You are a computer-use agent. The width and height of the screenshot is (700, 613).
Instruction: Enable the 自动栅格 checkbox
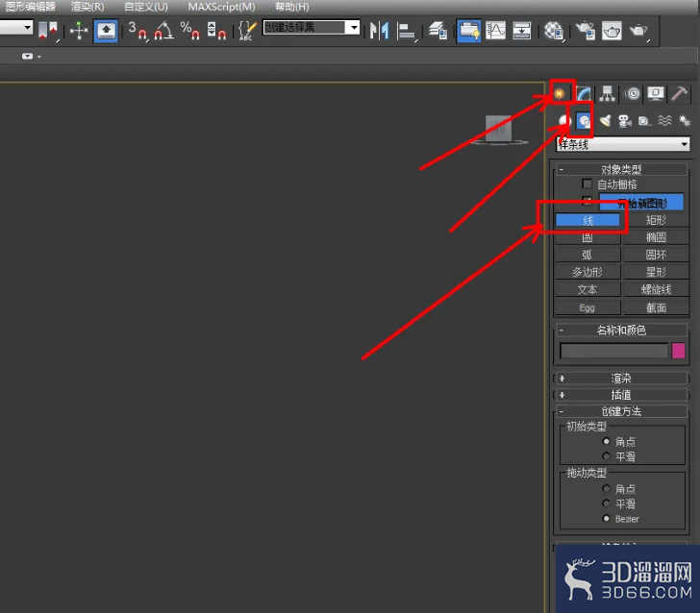587,184
